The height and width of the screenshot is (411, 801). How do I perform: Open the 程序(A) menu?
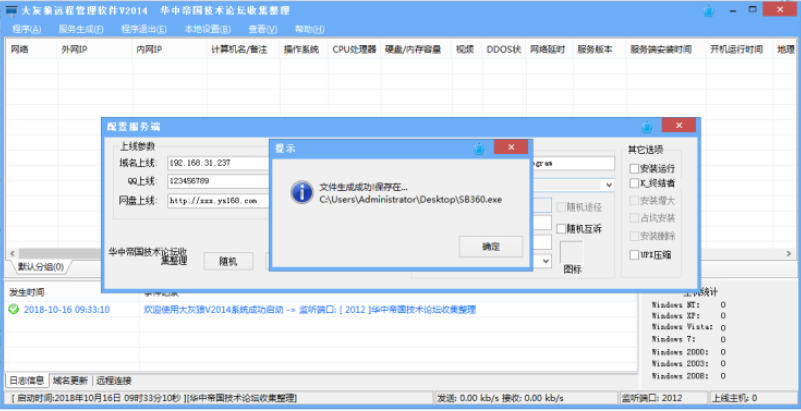click(27, 29)
